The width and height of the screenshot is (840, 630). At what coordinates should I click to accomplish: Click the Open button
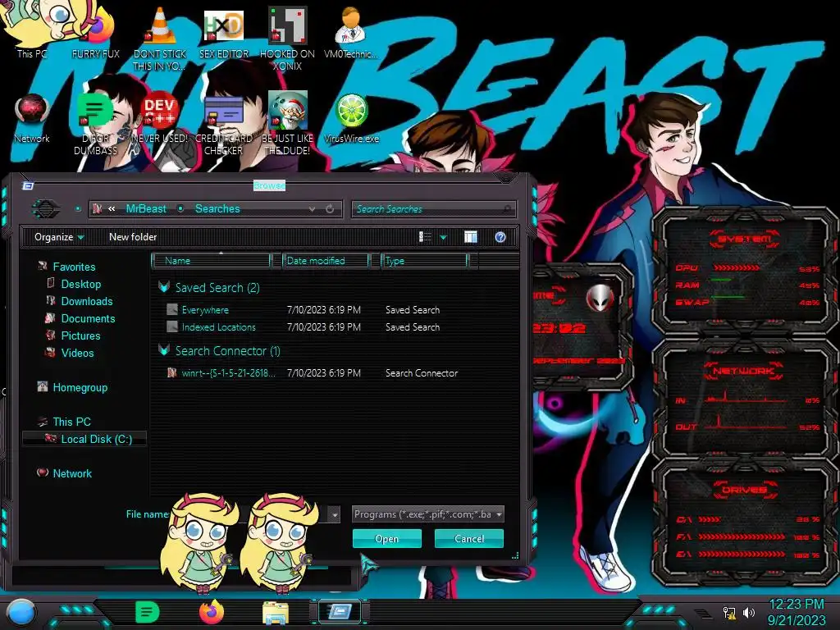387,538
